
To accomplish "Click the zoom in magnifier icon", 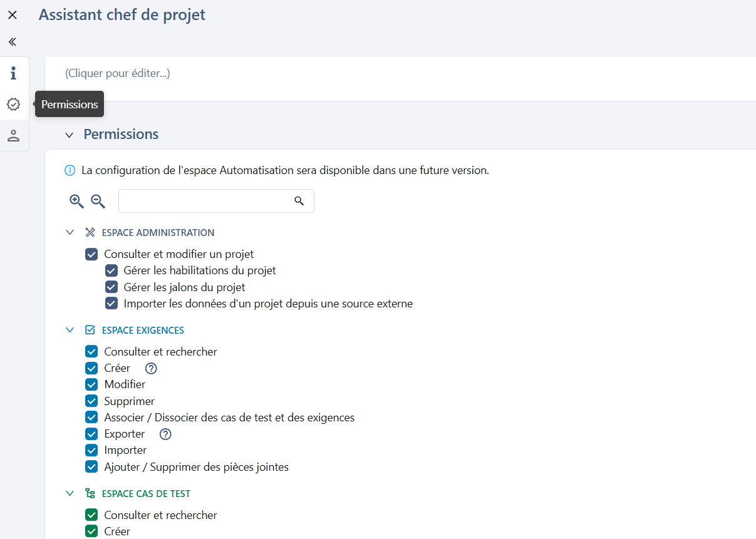I will tap(76, 201).
